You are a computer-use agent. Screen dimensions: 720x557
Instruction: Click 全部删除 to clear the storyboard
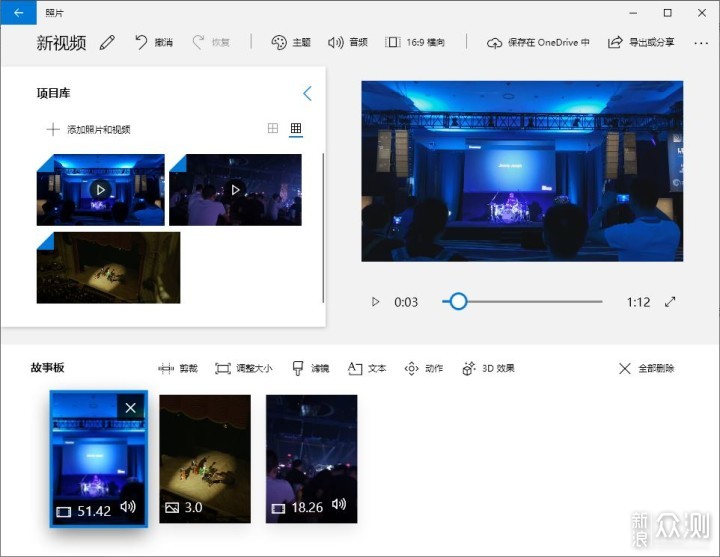point(646,368)
